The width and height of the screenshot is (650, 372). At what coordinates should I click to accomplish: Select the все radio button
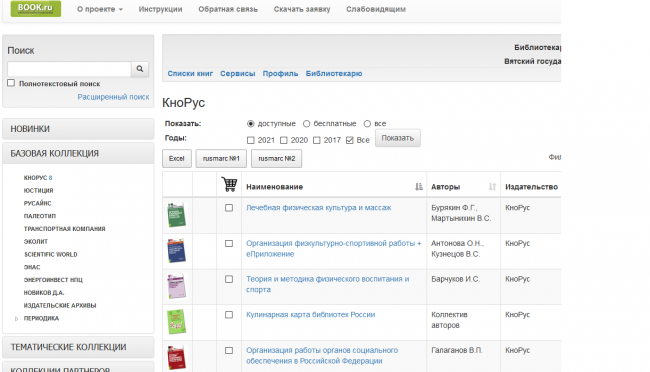click(x=367, y=124)
